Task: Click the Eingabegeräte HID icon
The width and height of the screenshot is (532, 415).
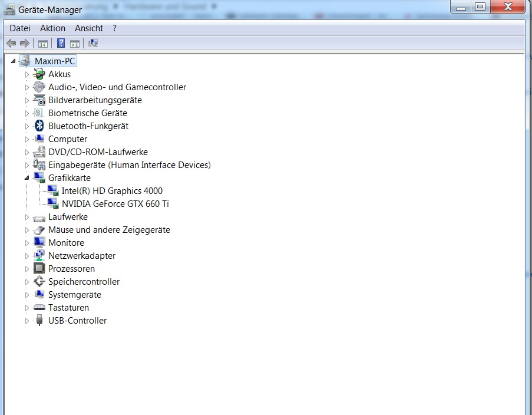Action: pos(39,164)
